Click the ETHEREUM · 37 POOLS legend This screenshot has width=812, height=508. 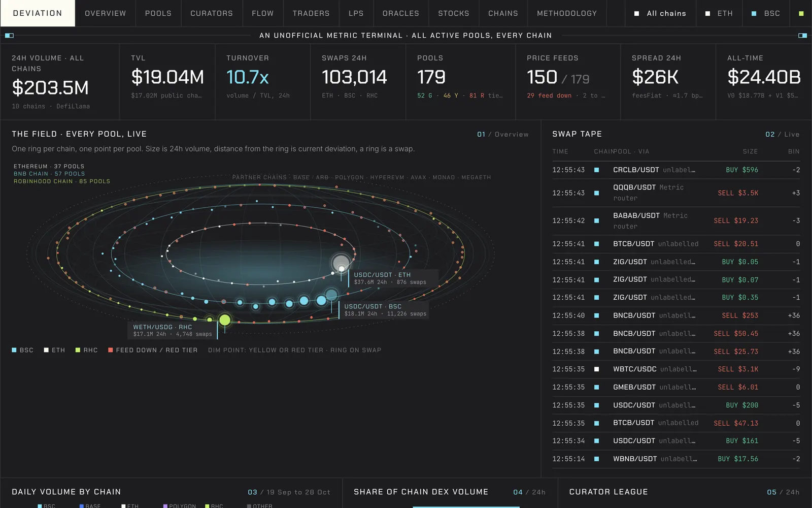(x=49, y=166)
